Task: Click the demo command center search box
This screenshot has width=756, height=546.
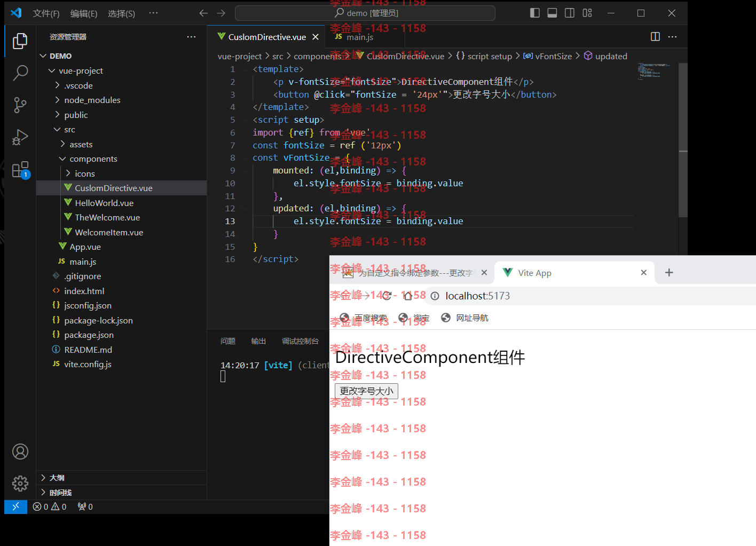Action: point(365,13)
